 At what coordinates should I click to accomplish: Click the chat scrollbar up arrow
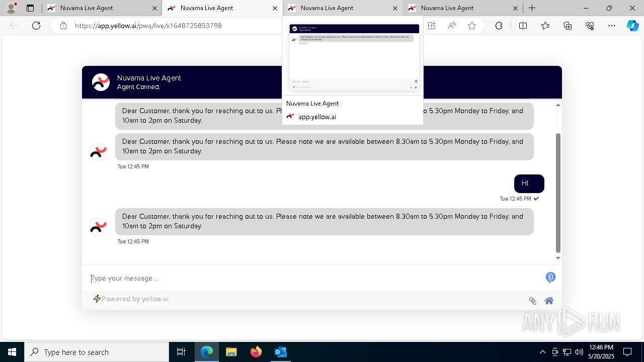558,105
